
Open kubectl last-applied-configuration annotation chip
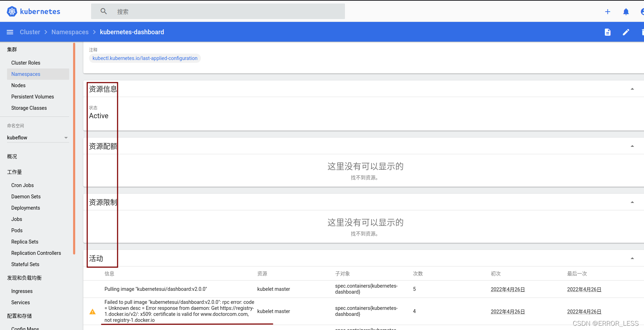point(145,58)
